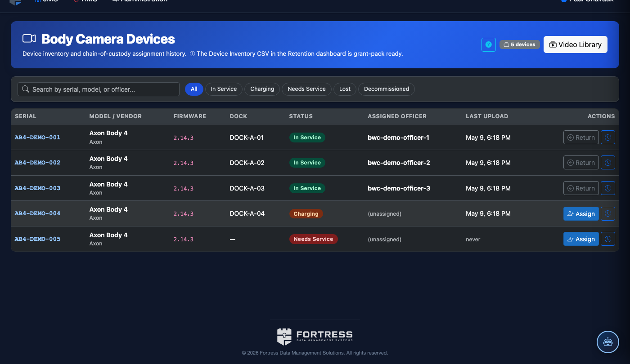The height and width of the screenshot is (364, 630).
Task: Open history clock icon for AB4-DEMO-002
Action: [x=608, y=163]
